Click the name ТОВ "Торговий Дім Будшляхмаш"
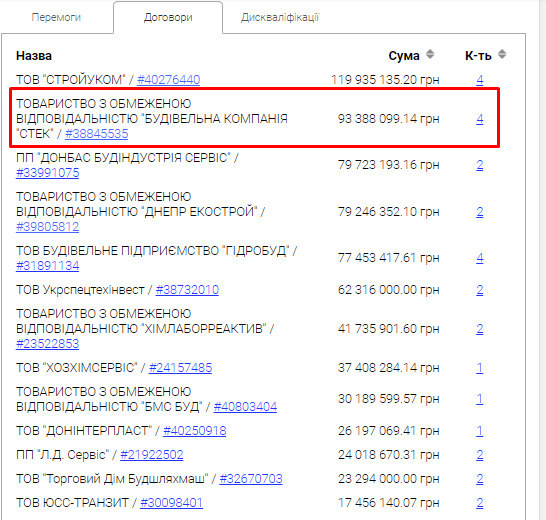Viewport: 546px width, 520px height. tap(112, 479)
